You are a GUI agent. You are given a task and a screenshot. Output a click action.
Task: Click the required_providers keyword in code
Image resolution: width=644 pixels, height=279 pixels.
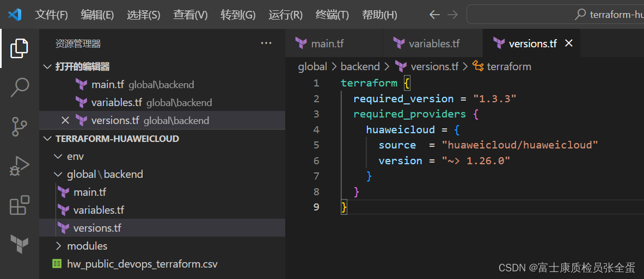tap(410, 114)
